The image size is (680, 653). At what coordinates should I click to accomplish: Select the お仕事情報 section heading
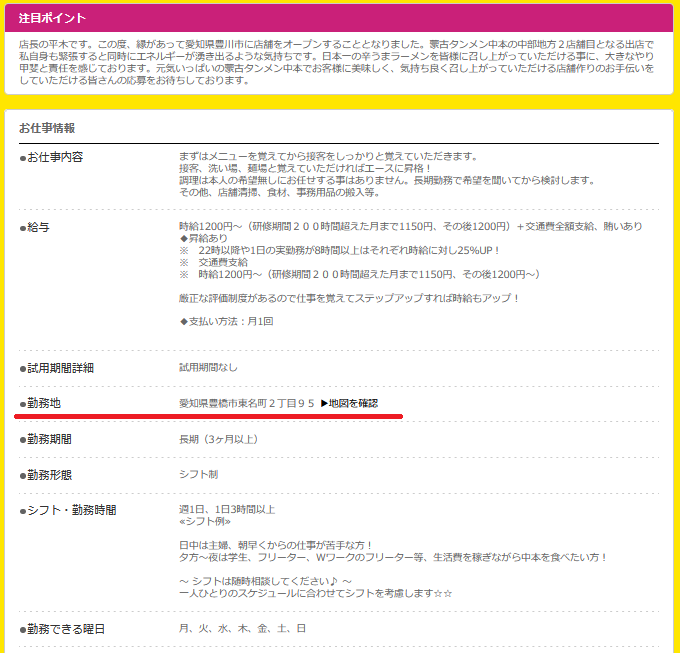(47, 128)
